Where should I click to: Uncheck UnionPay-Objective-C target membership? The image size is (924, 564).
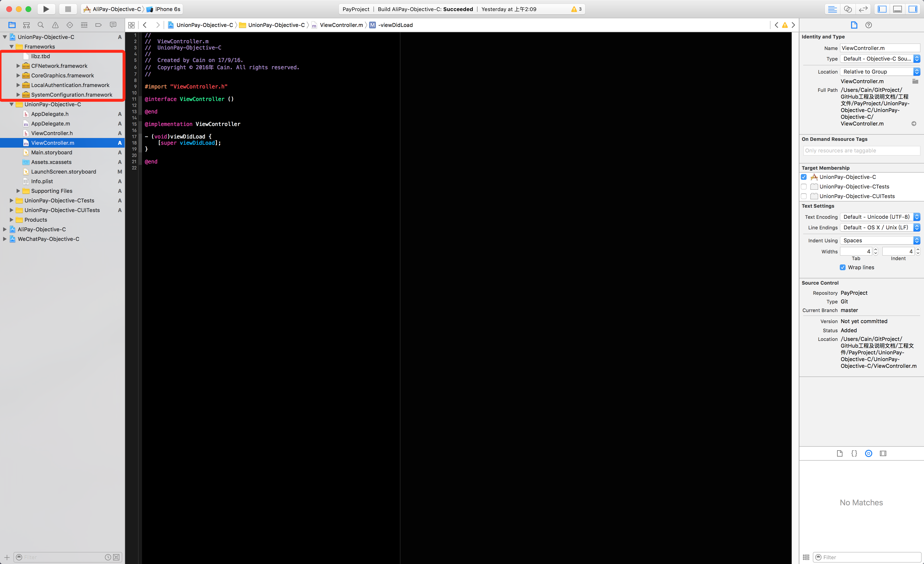pos(804,177)
